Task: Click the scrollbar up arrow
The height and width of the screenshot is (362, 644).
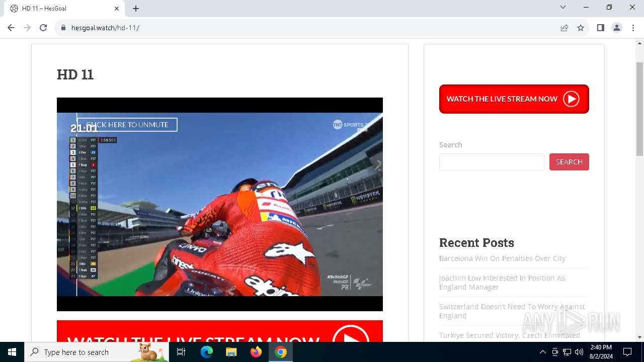Action: [639, 43]
